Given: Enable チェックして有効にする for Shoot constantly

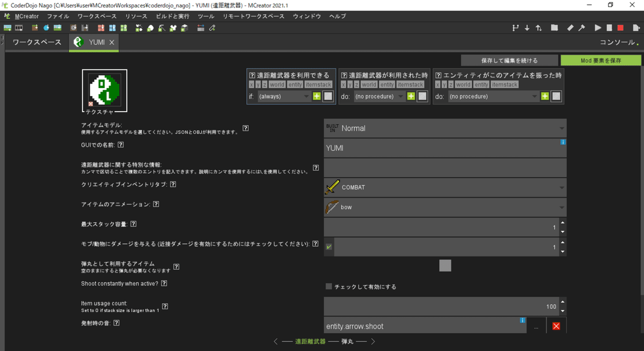Looking at the screenshot, I should coord(328,287).
